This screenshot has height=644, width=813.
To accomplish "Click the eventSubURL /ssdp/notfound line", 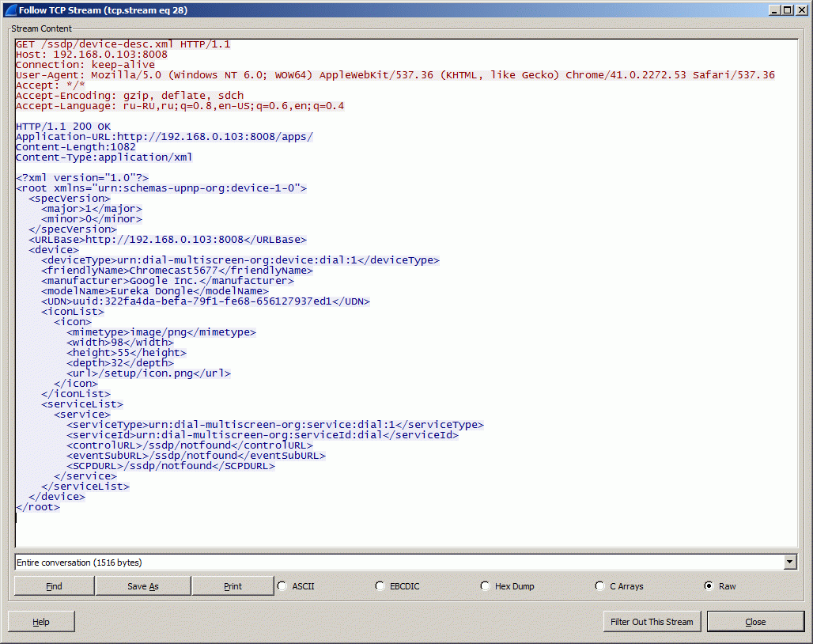I will pos(196,456).
